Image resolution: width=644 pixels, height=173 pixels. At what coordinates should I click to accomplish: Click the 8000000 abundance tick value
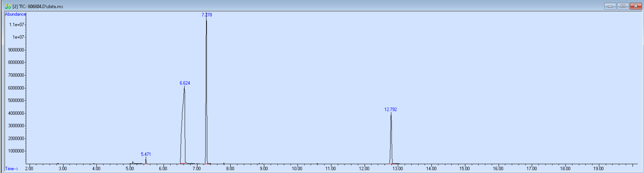tap(16, 62)
